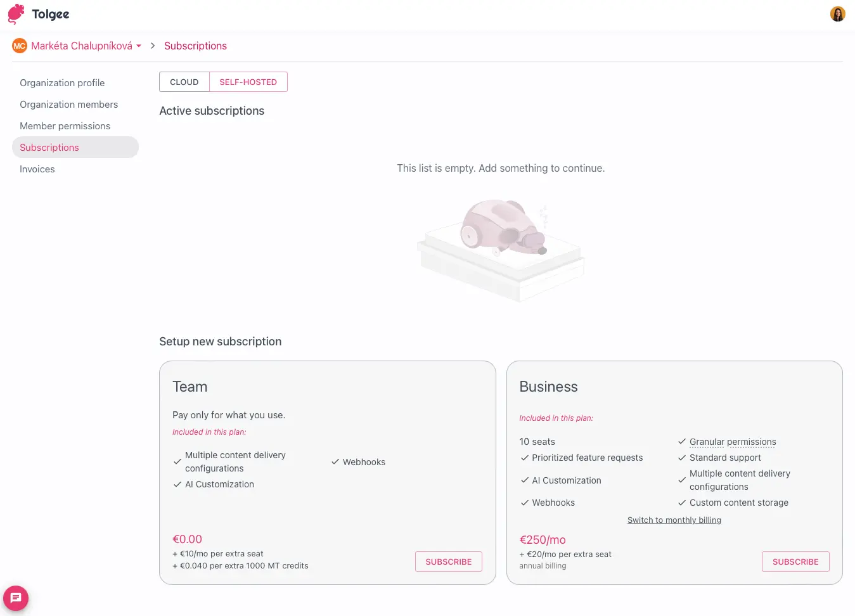Click the Subscriptions breadcrumb link
855x616 pixels.
click(195, 46)
